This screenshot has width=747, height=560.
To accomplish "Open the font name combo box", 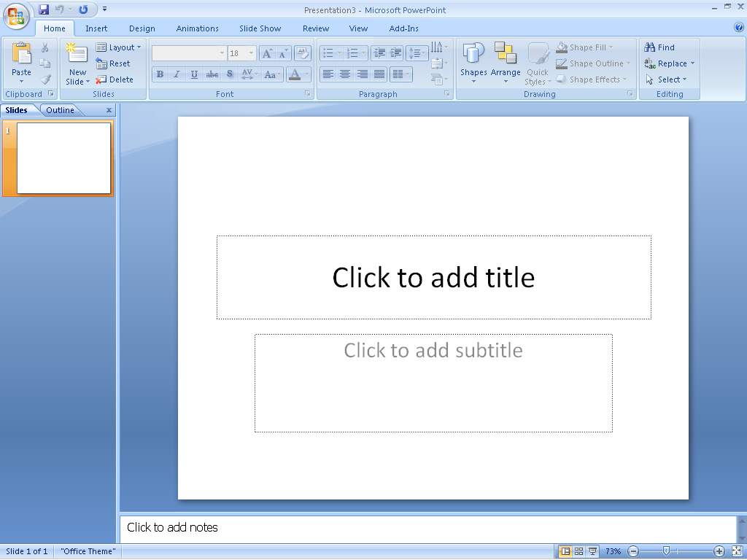I will point(189,52).
